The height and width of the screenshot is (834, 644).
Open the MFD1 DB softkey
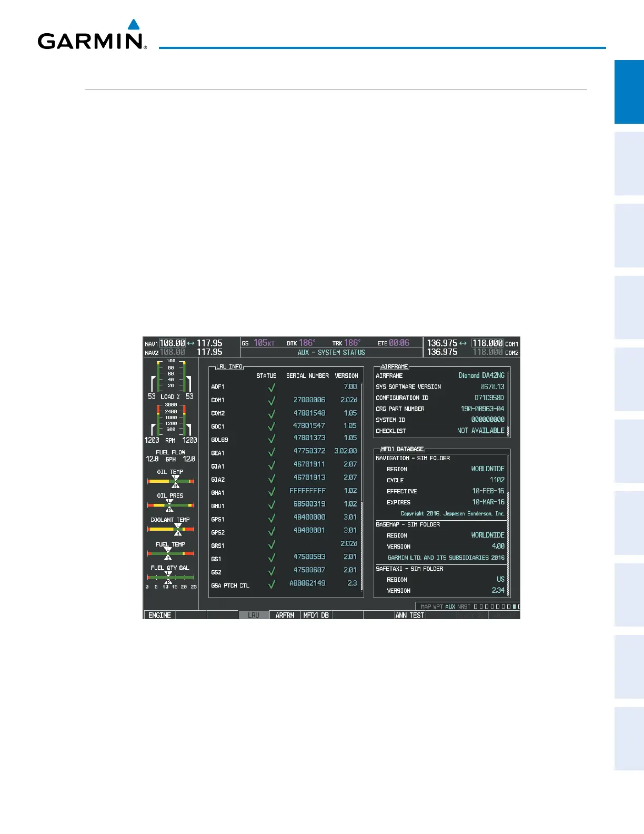pos(316,615)
